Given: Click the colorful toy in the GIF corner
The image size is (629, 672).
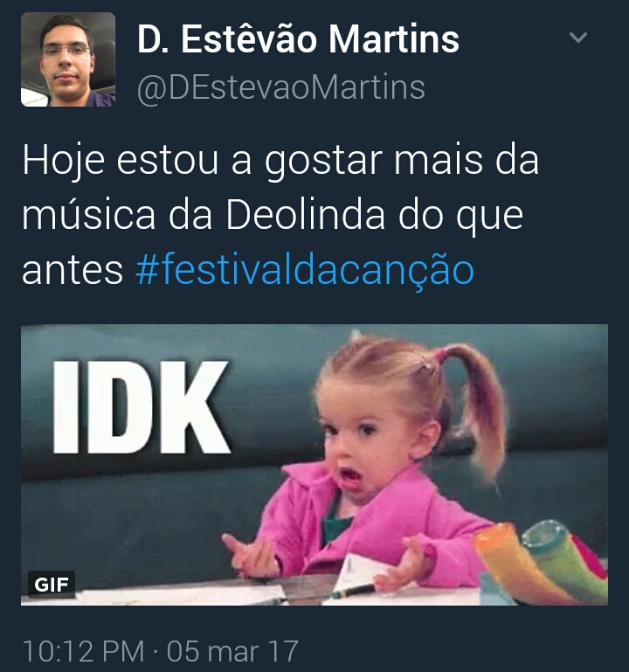Looking at the screenshot, I should [x=542, y=561].
